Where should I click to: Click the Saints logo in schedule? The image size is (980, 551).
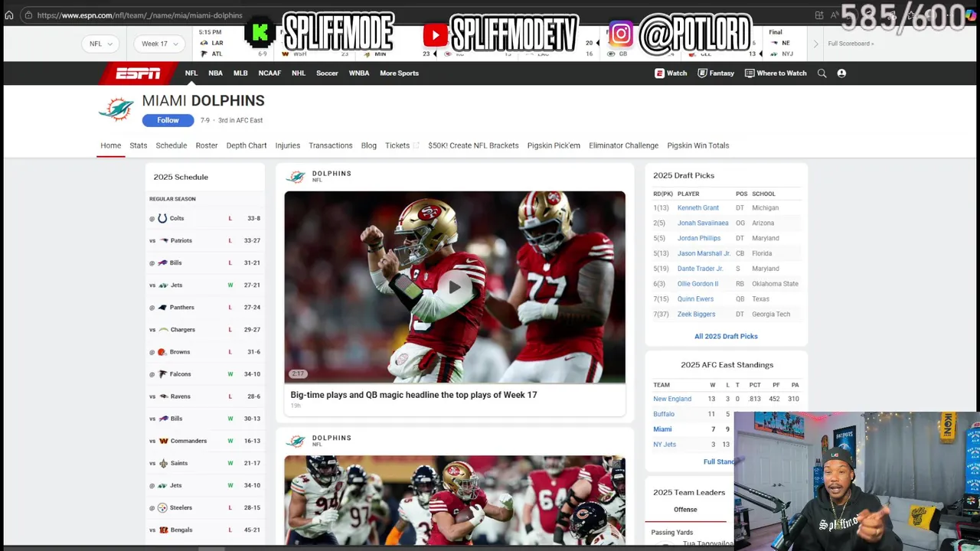pos(163,463)
